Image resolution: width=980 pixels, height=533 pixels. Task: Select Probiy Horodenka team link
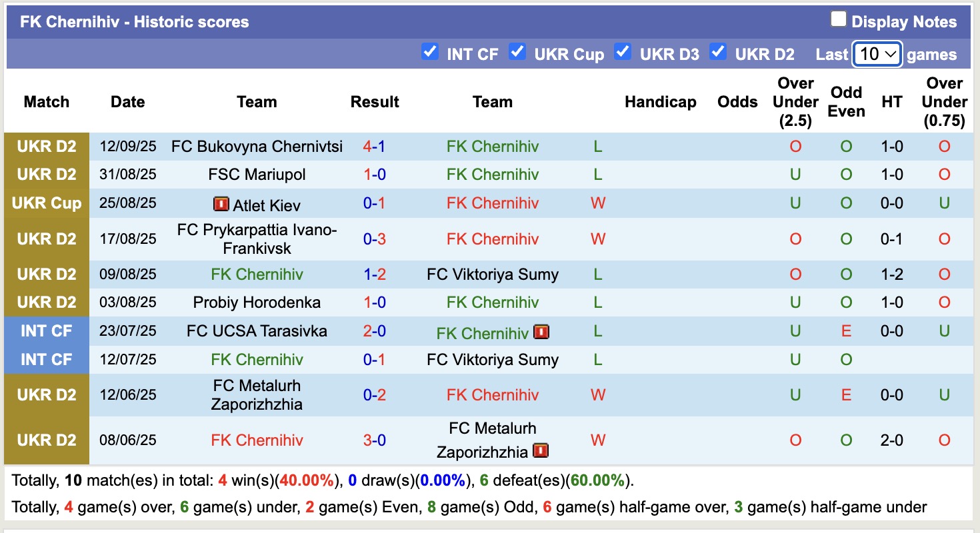coord(257,302)
